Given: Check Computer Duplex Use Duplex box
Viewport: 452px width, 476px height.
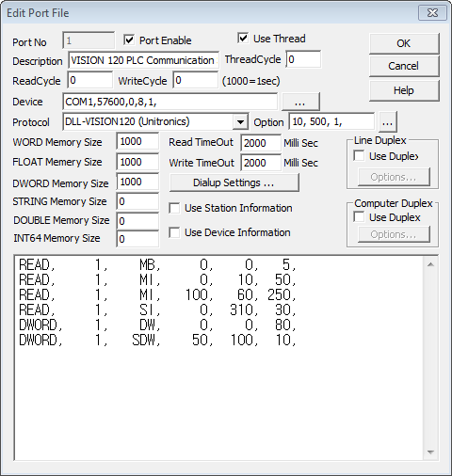Looking at the screenshot, I should pyautogui.click(x=359, y=216).
